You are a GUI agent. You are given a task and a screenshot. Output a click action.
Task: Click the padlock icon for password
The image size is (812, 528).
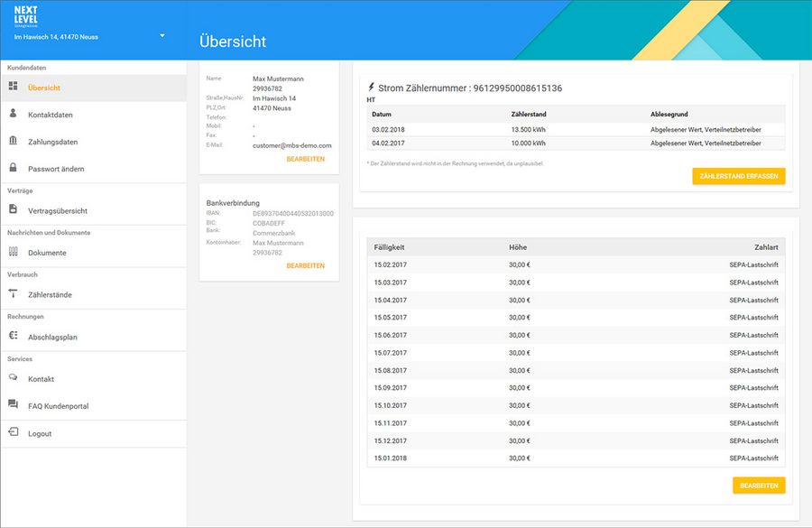pyautogui.click(x=14, y=167)
